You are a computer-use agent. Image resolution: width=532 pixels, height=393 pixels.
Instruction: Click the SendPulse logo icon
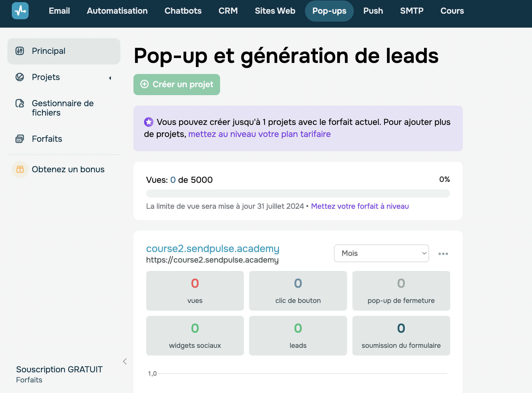[20, 11]
